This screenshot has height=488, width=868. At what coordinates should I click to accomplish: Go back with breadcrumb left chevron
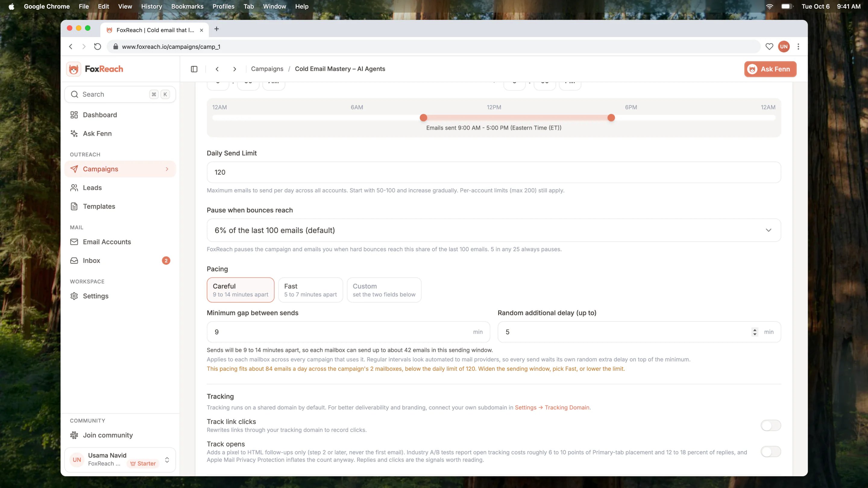(217, 69)
